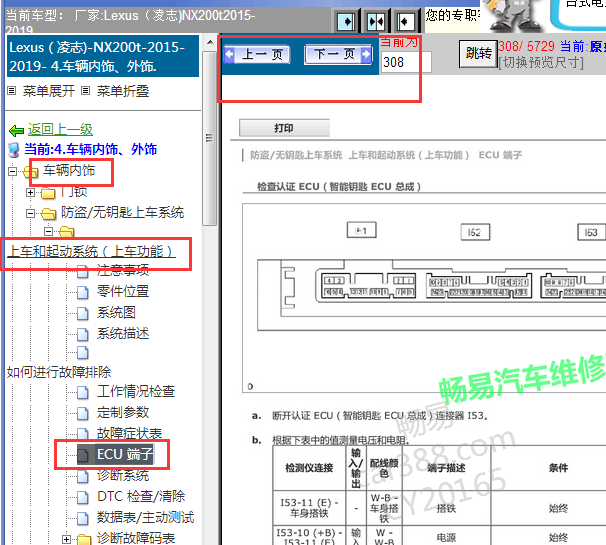This screenshot has height=545, width=606.
Task: Click the 工作情况检查 page icon
Action: pos(82,392)
